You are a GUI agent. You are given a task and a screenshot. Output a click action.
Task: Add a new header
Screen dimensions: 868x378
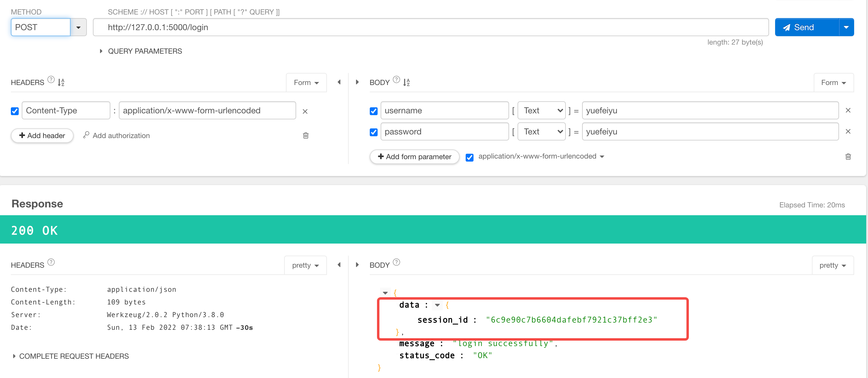pos(42,135)
